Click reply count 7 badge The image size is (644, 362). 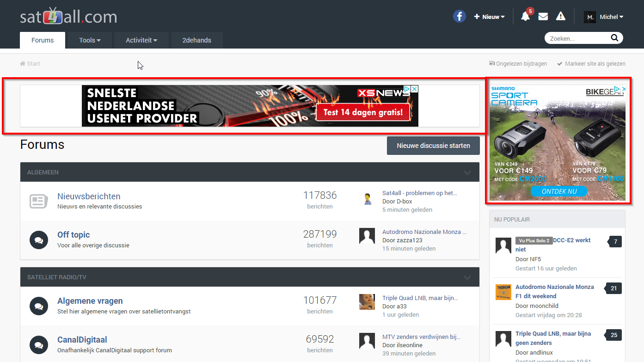(615, 241)
